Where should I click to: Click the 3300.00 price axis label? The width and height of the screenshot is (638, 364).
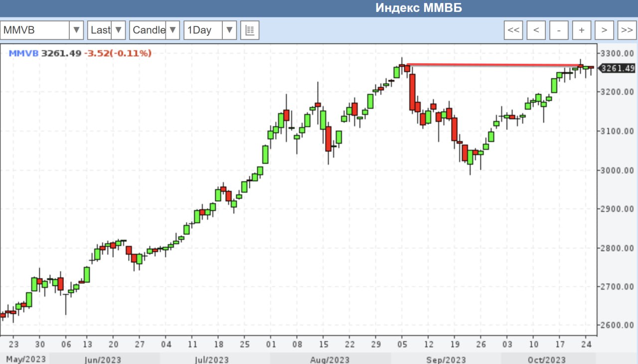point(617,53)
